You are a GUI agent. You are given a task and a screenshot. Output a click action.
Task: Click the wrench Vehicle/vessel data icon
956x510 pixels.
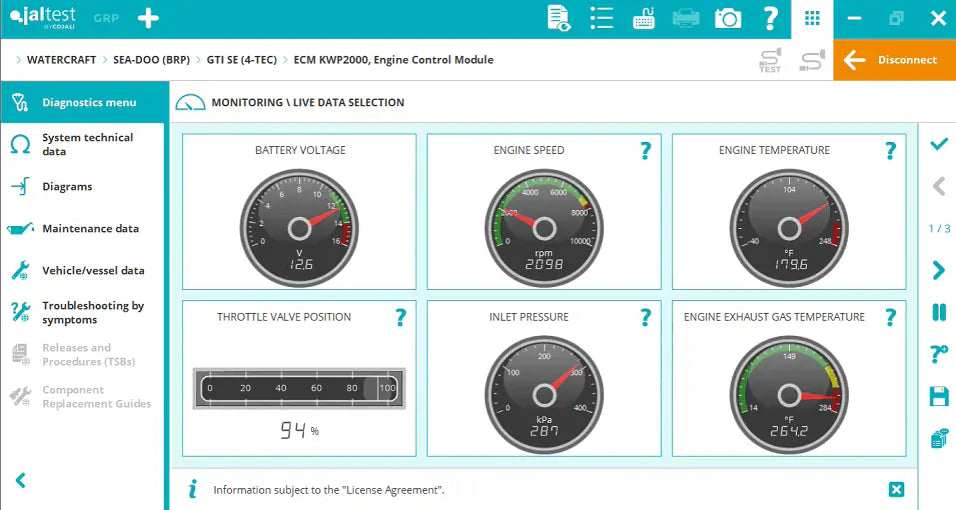(x=20, y=270)
